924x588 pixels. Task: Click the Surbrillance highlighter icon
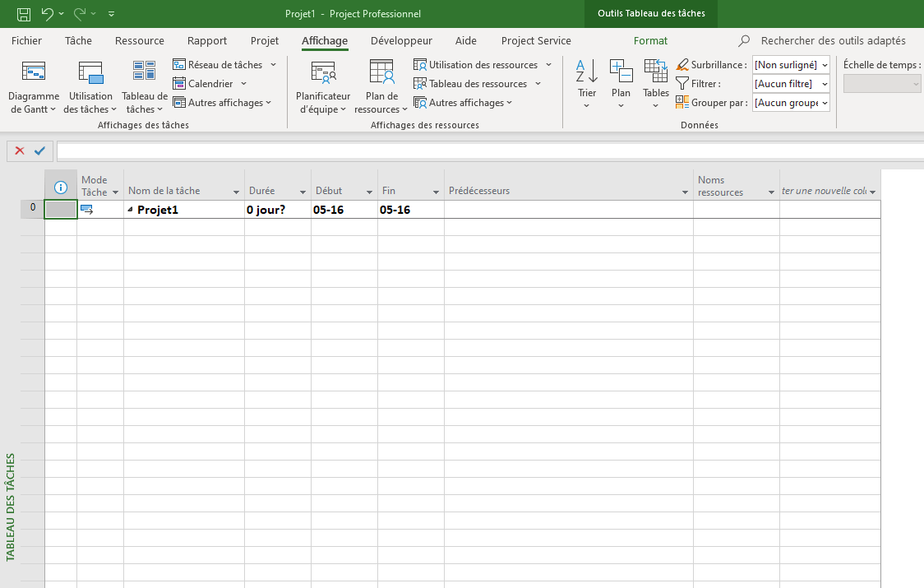point(682,65)
